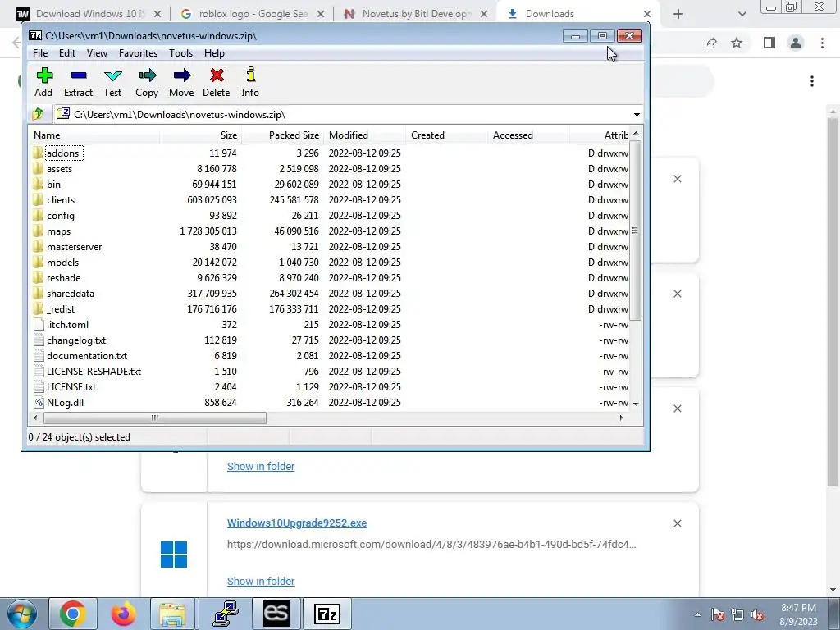The height and width of the screenshot is (630, 840).
Task: Select the NLog.dll file icon
Action: pyautogui.click(x=39, y=402)
